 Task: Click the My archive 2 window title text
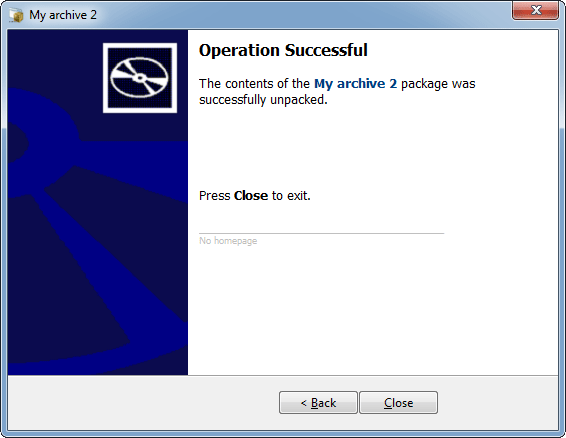[63, 15]
